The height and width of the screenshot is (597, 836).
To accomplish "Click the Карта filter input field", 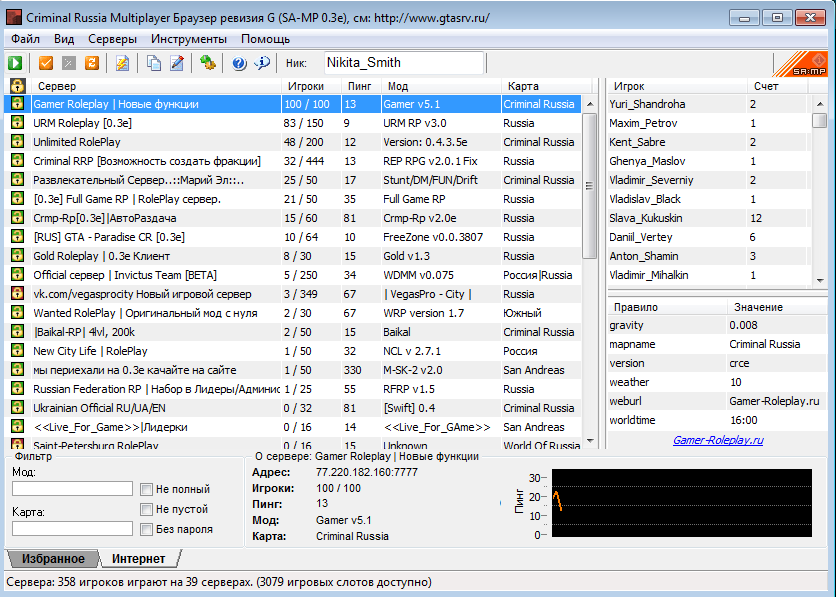I will 73,528.
